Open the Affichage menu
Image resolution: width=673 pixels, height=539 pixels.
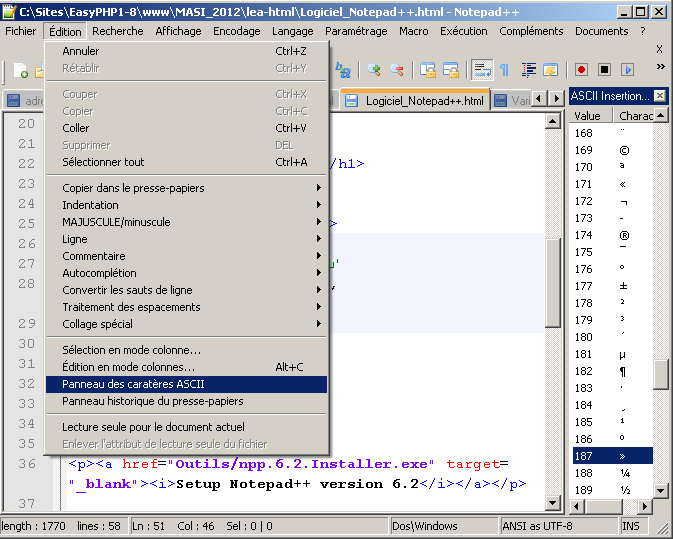click(178, 31)
